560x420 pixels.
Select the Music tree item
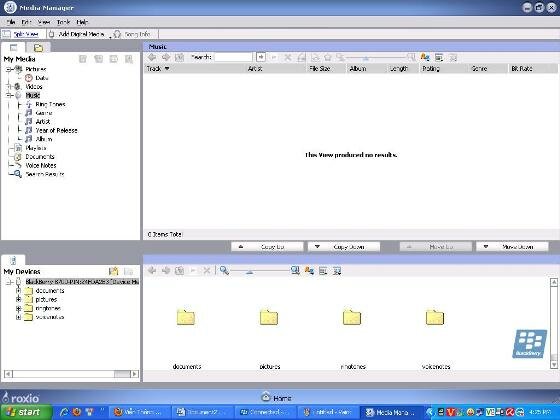pyautogui.click(x=32, y=95)
